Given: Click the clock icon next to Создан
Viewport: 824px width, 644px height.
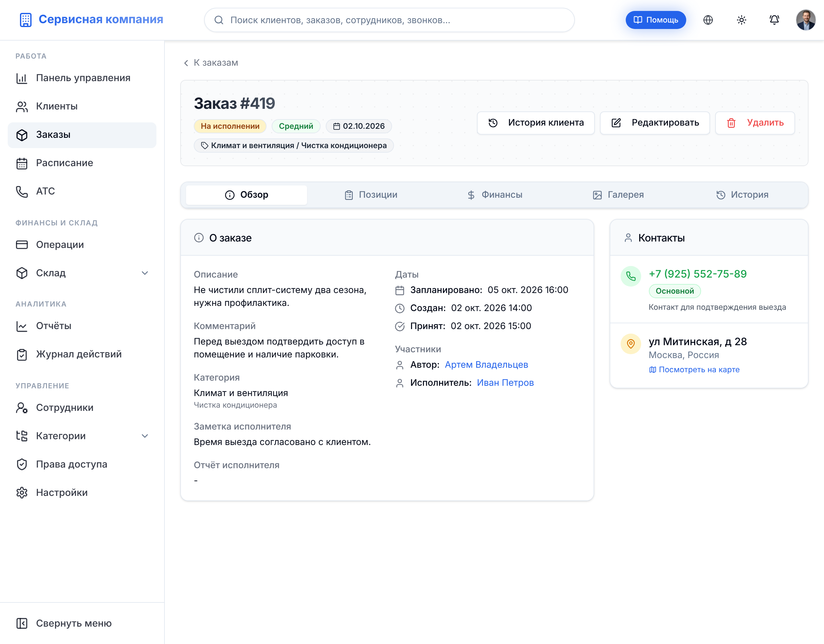Looking at the screenshot, I should coord(399,308).
